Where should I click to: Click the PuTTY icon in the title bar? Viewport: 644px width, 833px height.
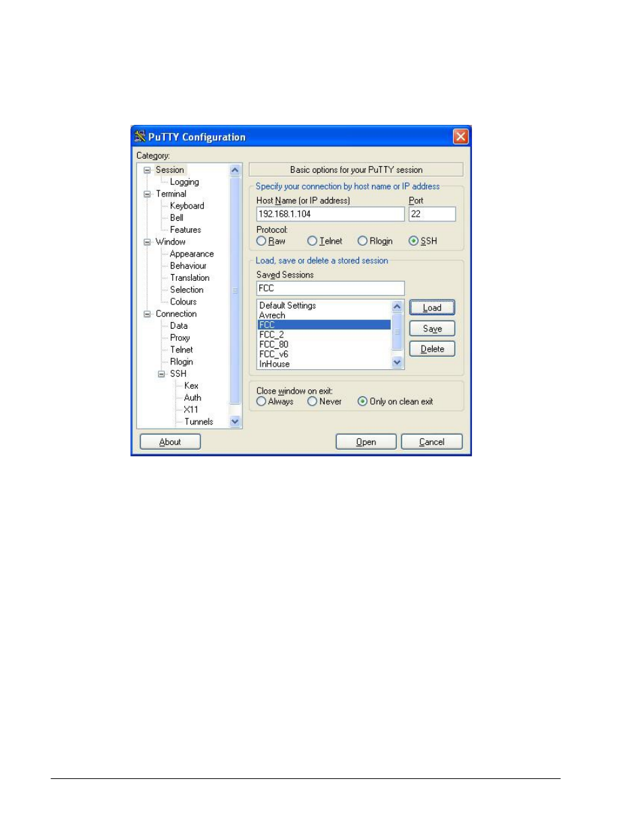coord(140,136)
